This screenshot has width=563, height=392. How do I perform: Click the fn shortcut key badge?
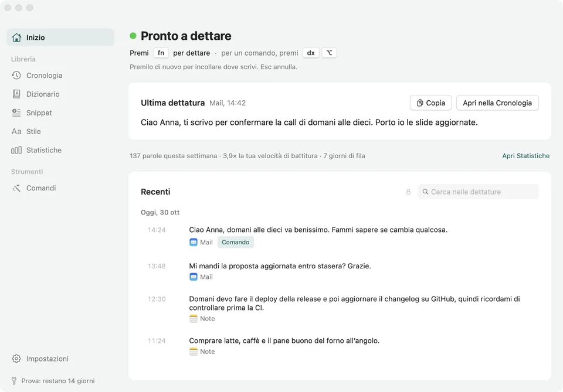(x=161, y=53)
